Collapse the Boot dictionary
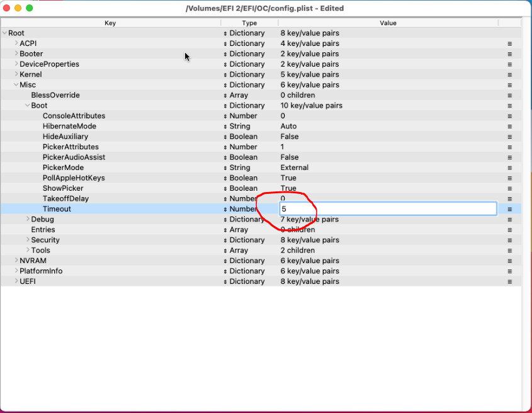The image size is (532, 413). (x=28, y=105)
